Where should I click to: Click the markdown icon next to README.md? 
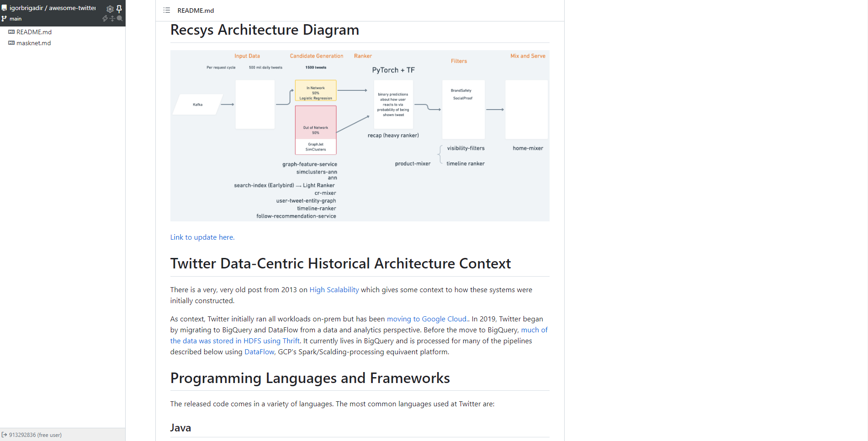(x=11, y=32)
